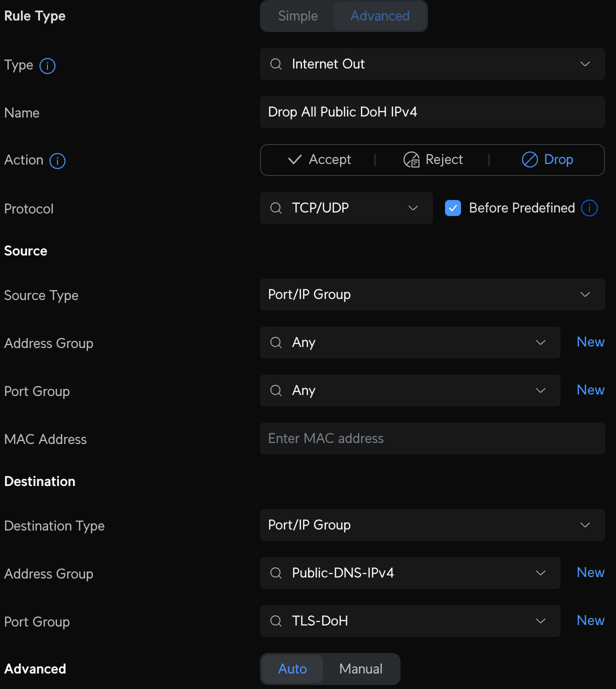
Task: Switch to the Simple rule type tab
Action: click(298, 16)
